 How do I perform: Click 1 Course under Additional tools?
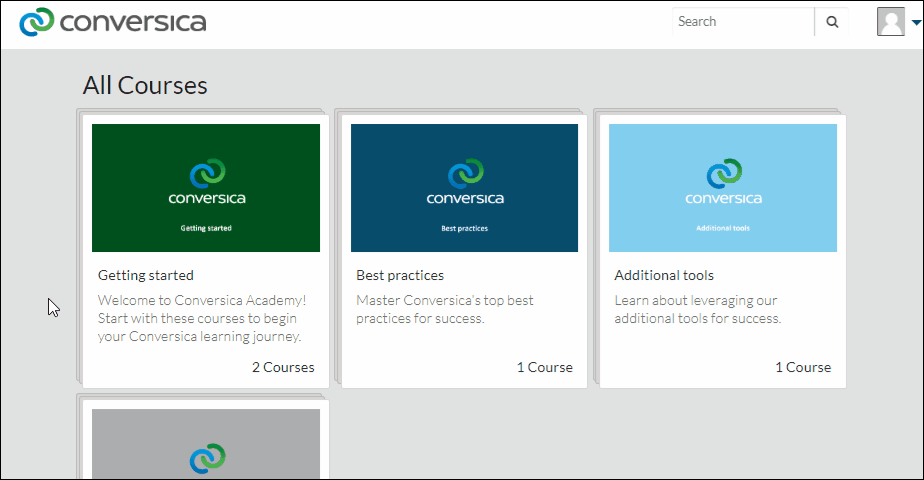(803, 367)
